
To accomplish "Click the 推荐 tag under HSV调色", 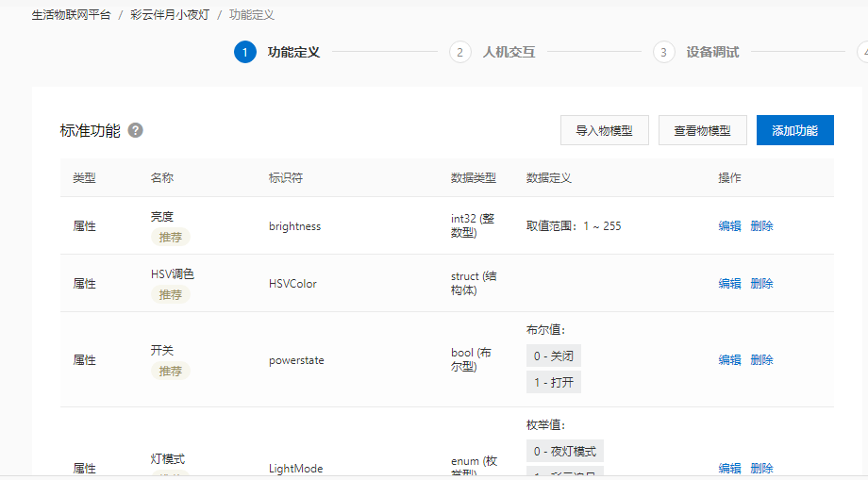I will click(x=171, y=295).
